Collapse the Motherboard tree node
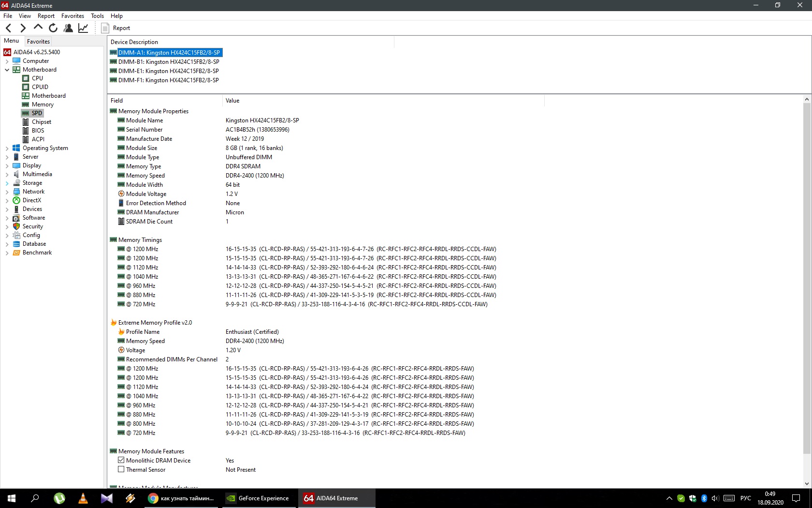Screen dimensions: 812x508 tap(7, 70)
